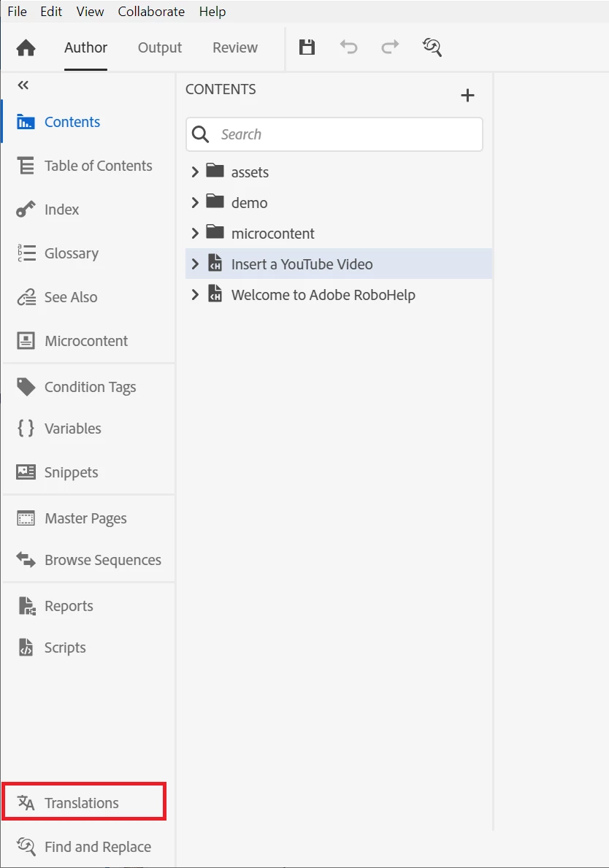Expand the microcontent folder

(195, 234)
